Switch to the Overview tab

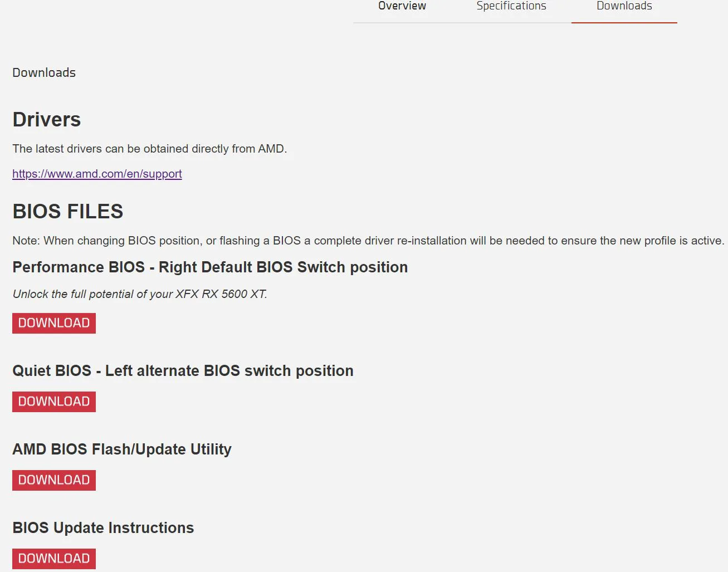402,6
